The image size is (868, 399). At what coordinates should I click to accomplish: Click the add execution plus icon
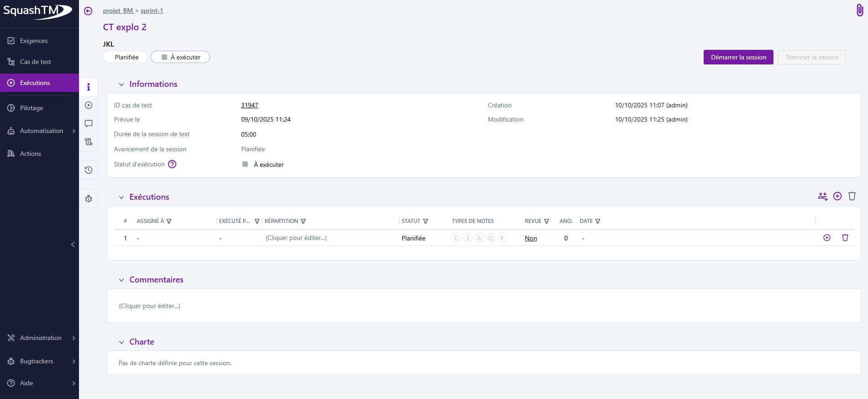click(x=837, y=196)
